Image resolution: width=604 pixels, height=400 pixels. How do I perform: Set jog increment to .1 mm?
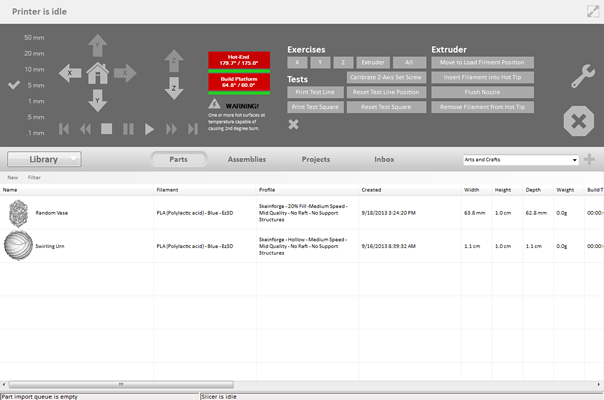coord(36,133)
